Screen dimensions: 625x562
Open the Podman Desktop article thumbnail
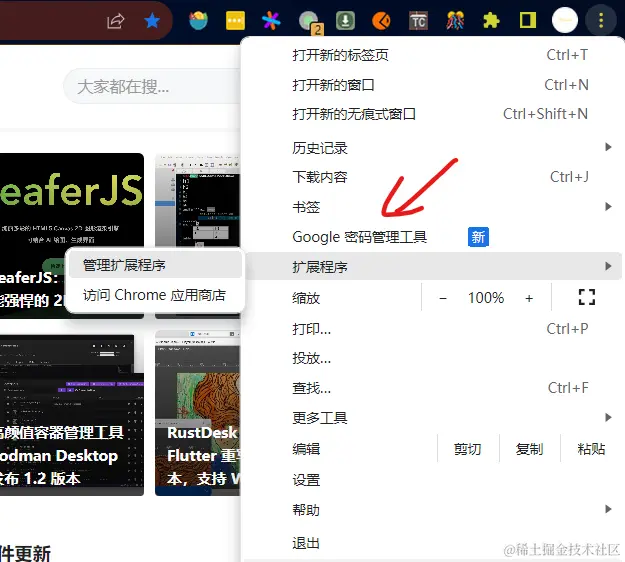pyautogui.click(x=72, y=415)
